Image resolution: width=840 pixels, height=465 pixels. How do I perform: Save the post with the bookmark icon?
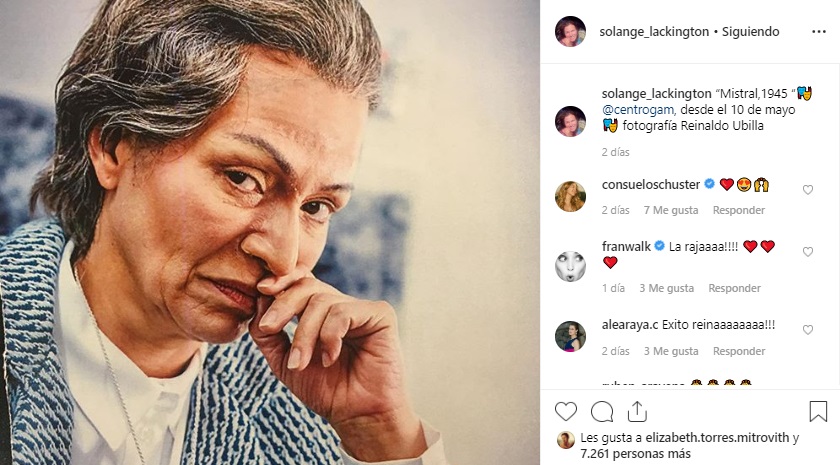pyautogui.click(x=818, y=411)
